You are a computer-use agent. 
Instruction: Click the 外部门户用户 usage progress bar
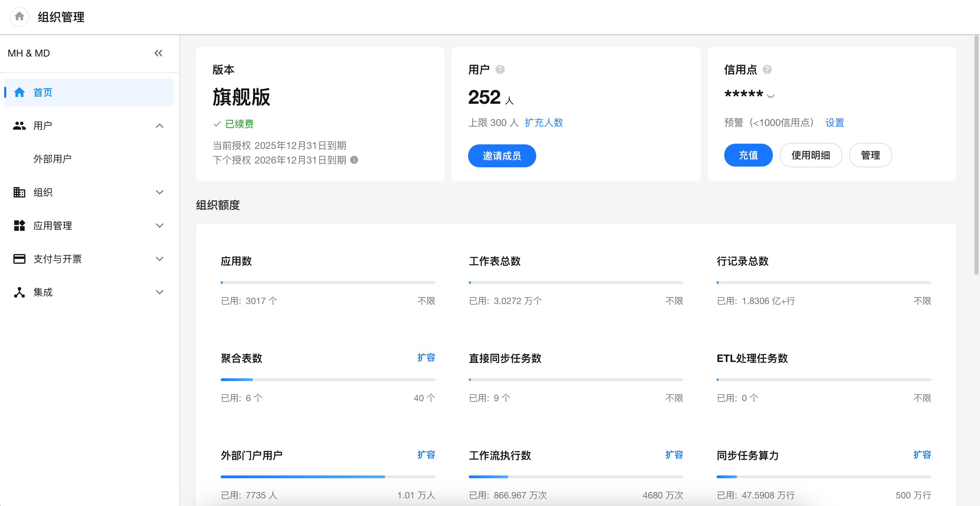(328, 477)
